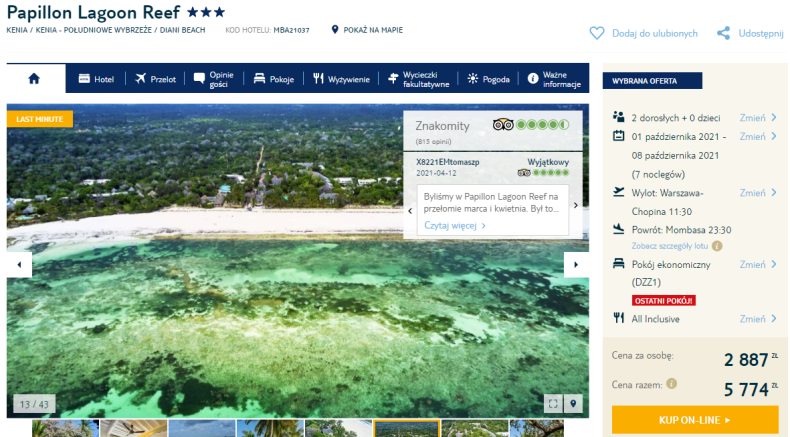Open the Wyżywienie tab
The image size is (790, 437).
(x=341, y=79)
